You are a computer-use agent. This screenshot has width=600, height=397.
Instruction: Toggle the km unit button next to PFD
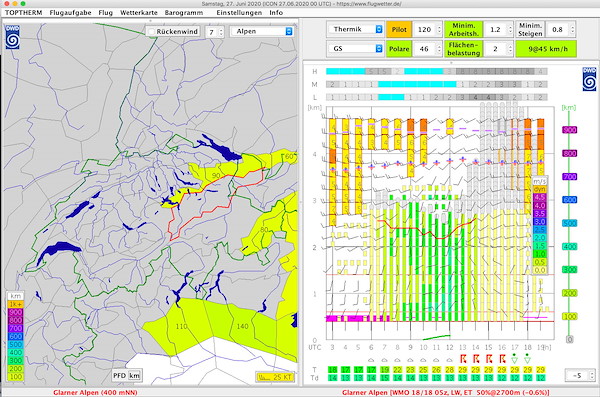(134, 376)
